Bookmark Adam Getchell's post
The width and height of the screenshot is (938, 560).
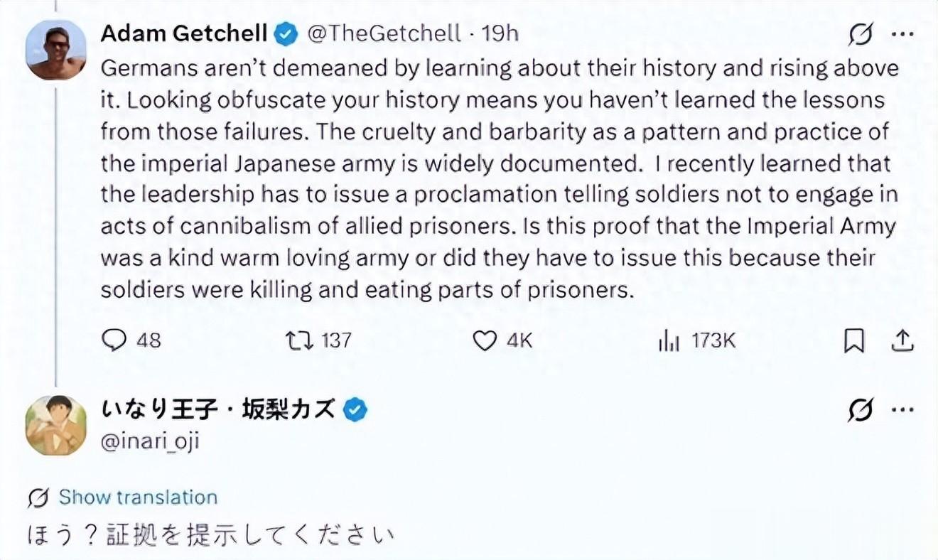(x=853, y=342)
